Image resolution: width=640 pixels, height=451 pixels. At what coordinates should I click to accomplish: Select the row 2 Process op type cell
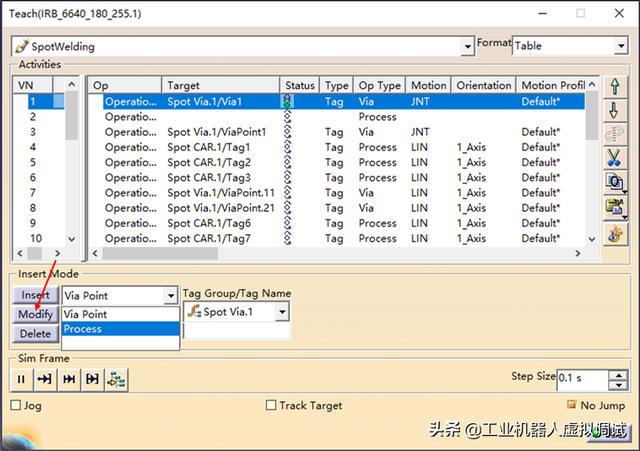tap(378, 117)
